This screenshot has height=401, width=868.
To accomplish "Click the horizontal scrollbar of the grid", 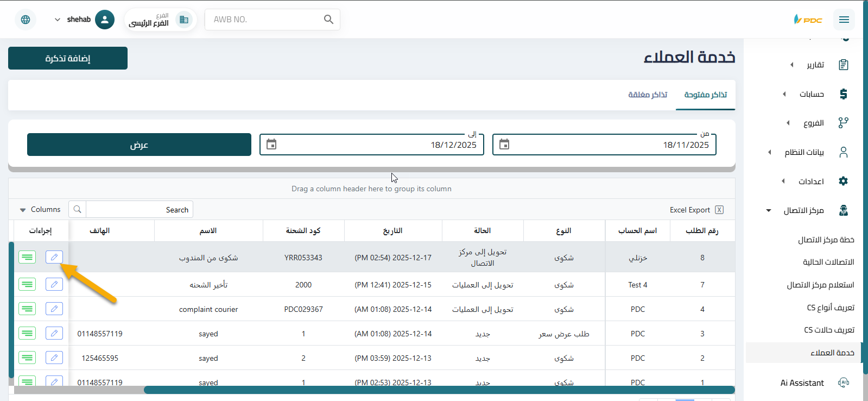I will point(439,390).
